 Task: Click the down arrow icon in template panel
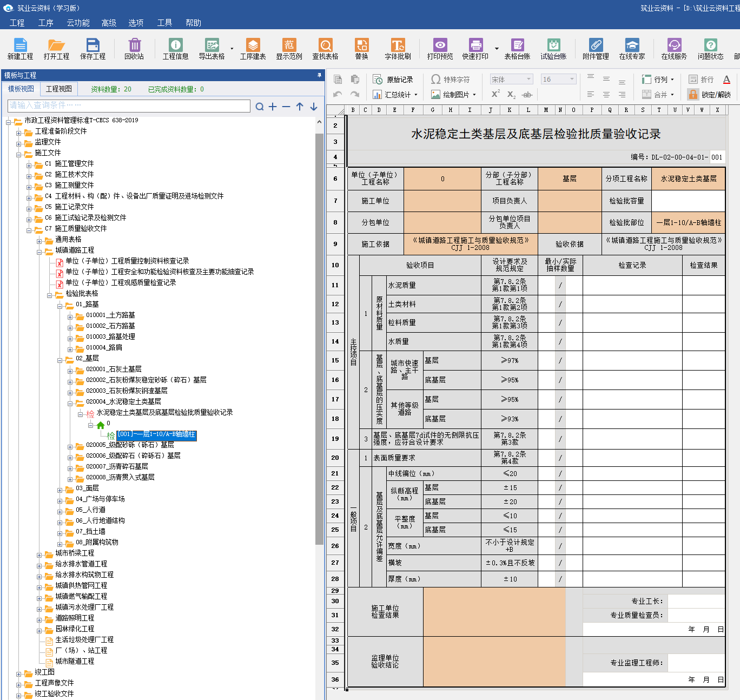click(314, 107)
